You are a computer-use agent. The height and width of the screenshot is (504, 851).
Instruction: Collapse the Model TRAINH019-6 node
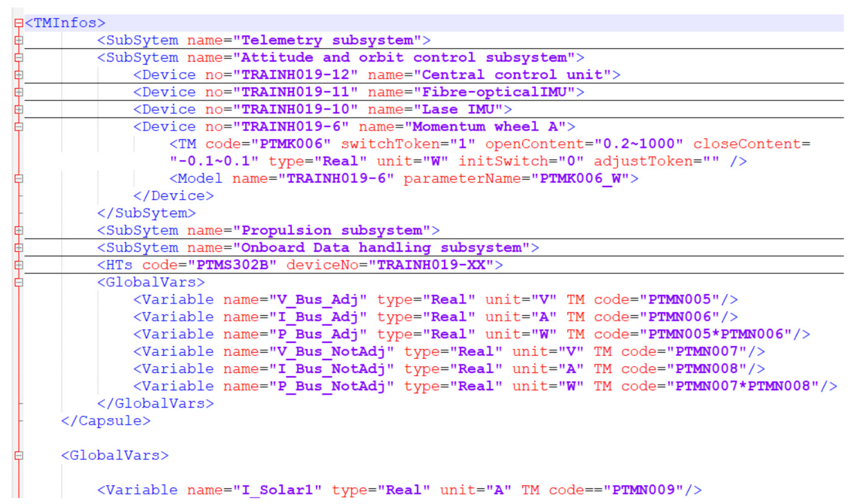(19, 179)
